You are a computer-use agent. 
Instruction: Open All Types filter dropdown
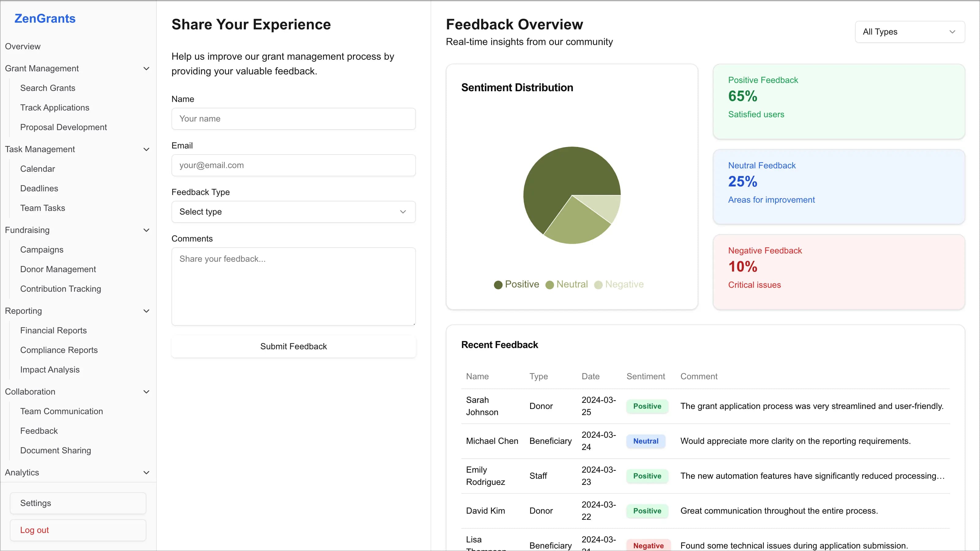coord(909,32)
